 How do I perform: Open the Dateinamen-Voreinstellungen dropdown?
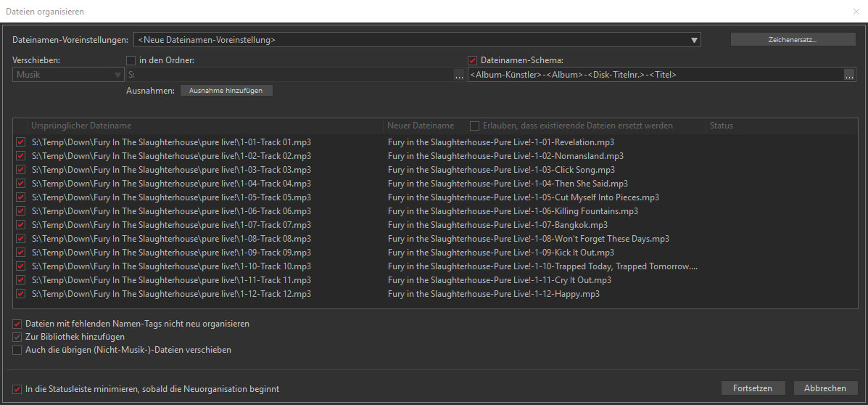tap(417, 40)
